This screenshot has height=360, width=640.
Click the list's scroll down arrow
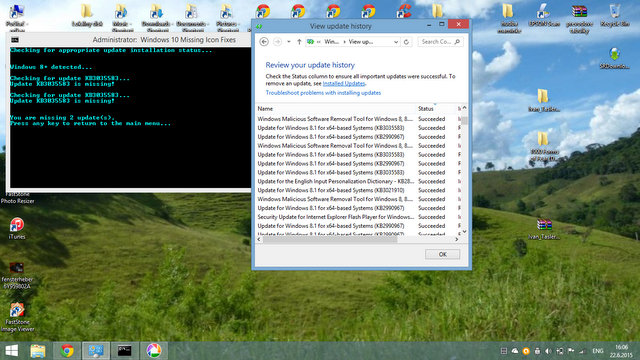[x=464, y=231]
